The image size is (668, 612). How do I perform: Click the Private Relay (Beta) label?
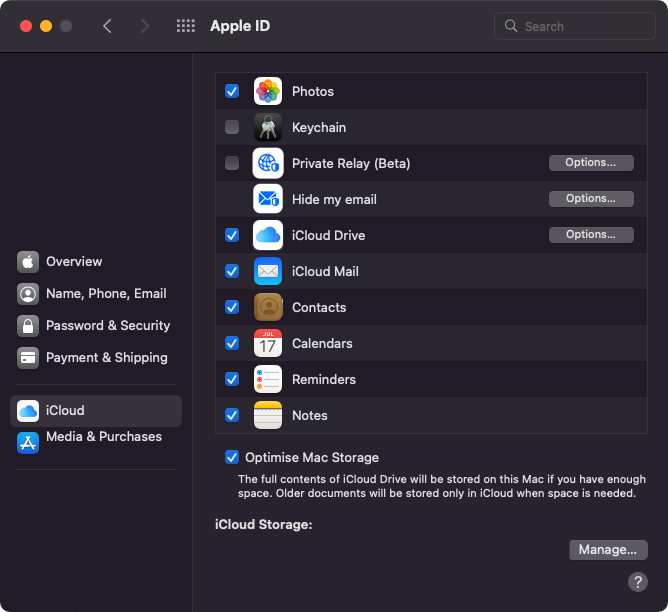coord(351,164)
